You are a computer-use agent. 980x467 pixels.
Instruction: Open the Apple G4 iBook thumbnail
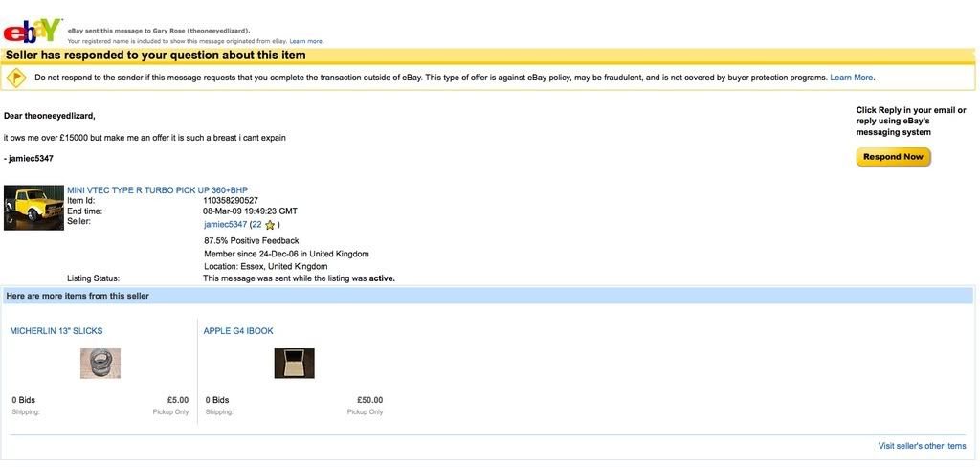(x=294, y=364)
